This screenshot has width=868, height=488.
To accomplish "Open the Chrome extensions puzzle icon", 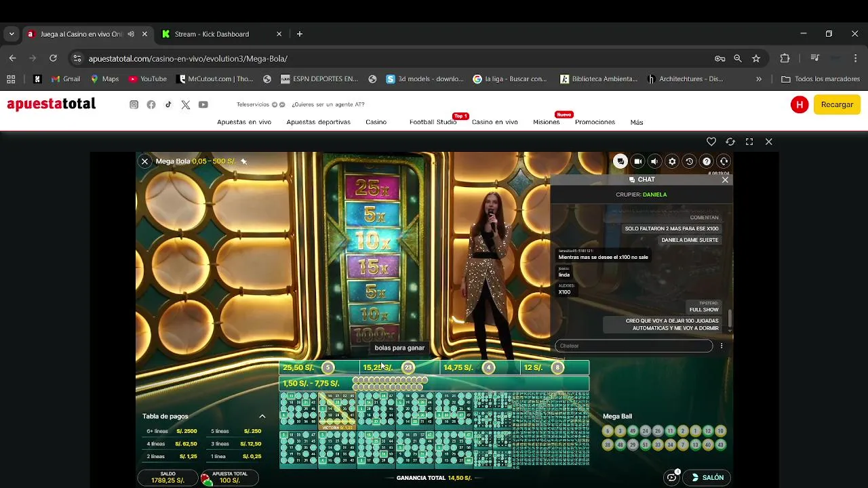I will (x=785, y=58).
